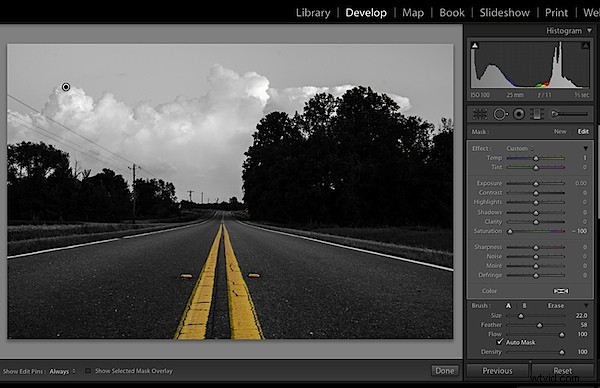This screenshot has width=600, height=388.
Task: Click the yellow road lines in the photo
Action: click(x=220, y=281)
